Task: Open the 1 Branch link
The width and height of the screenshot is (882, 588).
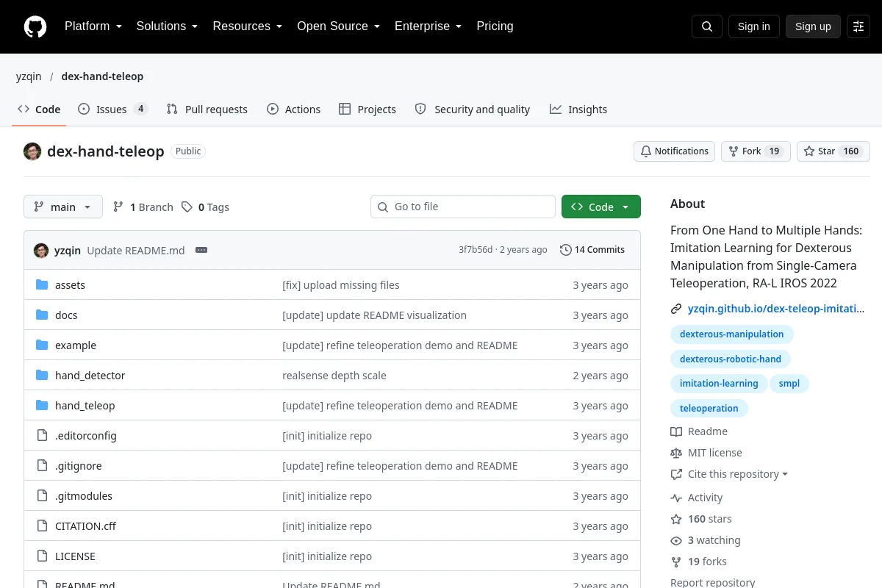Action: tap(143, 207)
